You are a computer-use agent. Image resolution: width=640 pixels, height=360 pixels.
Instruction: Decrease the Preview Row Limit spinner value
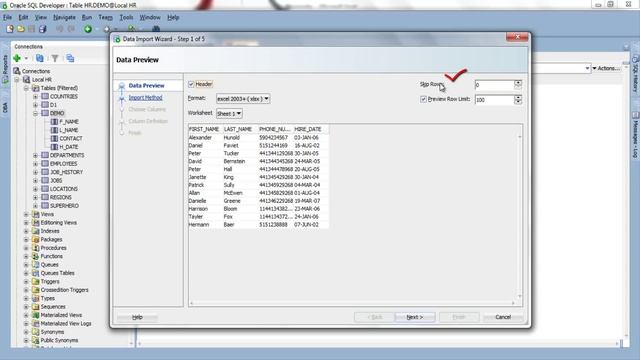518,102
